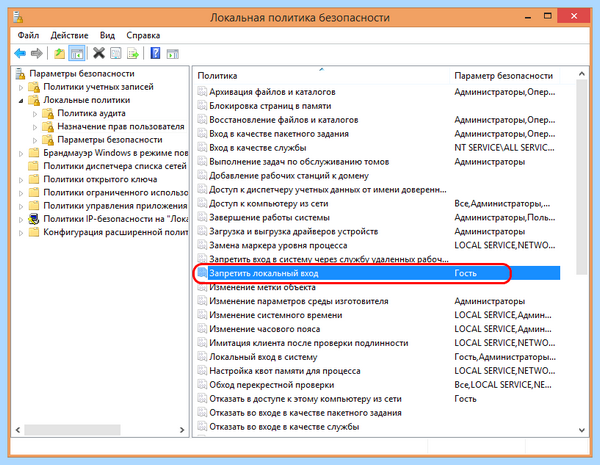Screen dimensions: 600x465
Task: Click the policy icon beside Архивация файлов и каталогов
Action: tap(202, 91)
